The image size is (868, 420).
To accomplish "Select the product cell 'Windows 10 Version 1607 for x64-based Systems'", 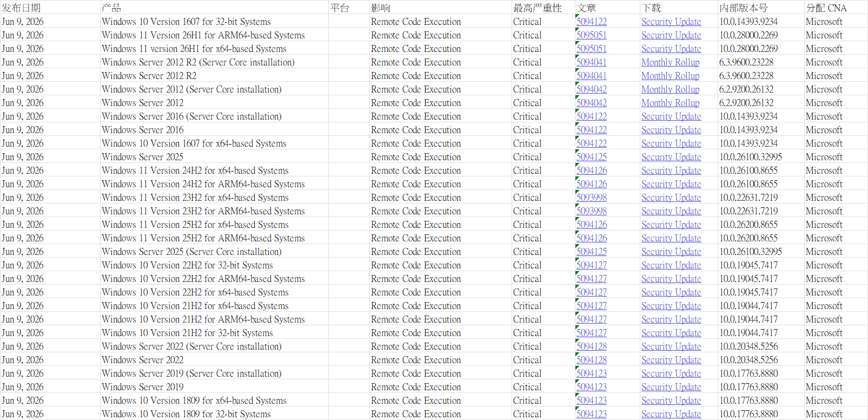I will point(214,143).
